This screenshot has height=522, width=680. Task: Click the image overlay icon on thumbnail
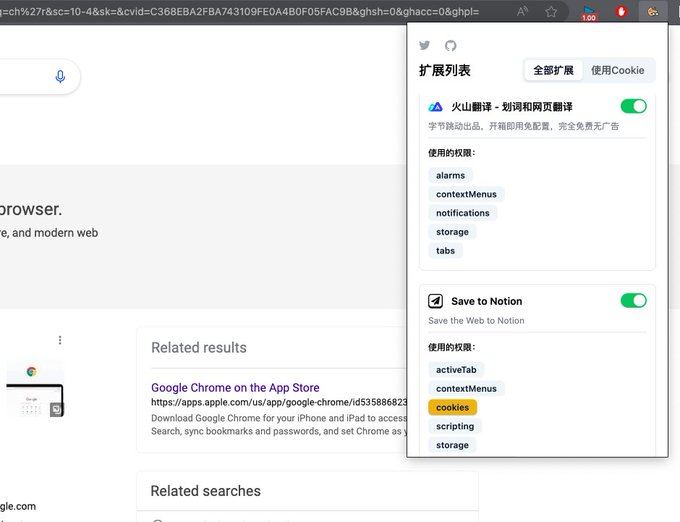click(x=56, y=409)
